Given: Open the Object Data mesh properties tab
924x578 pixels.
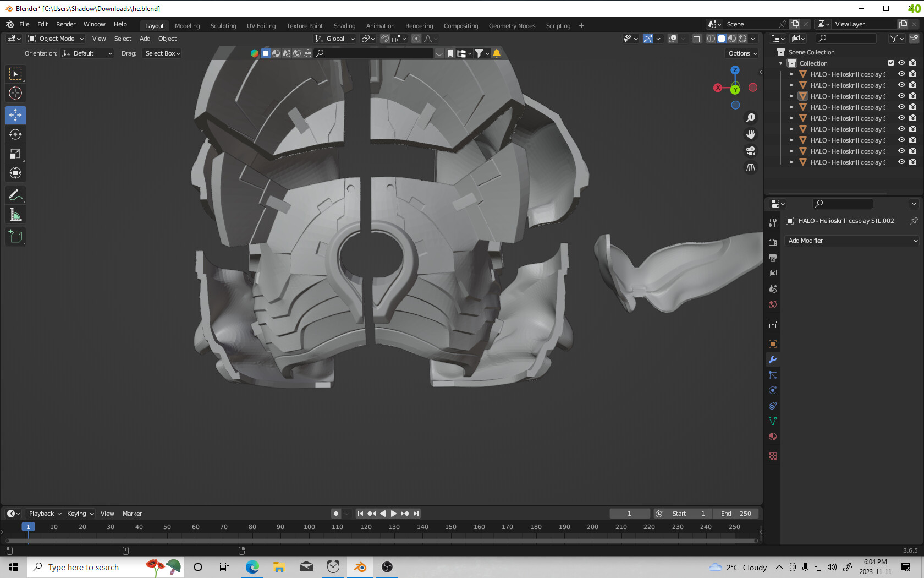Looking at the screenshot, I should (773, 421).
